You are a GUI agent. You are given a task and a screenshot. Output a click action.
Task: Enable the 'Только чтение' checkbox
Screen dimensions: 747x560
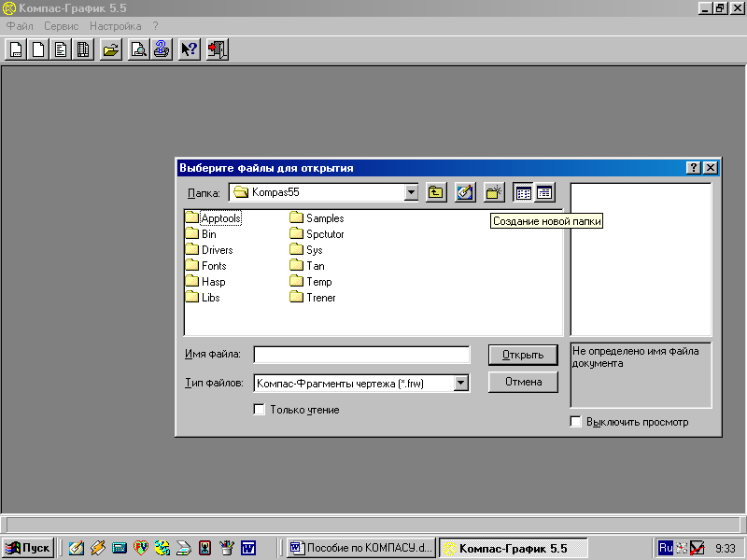tap(260, 410)
